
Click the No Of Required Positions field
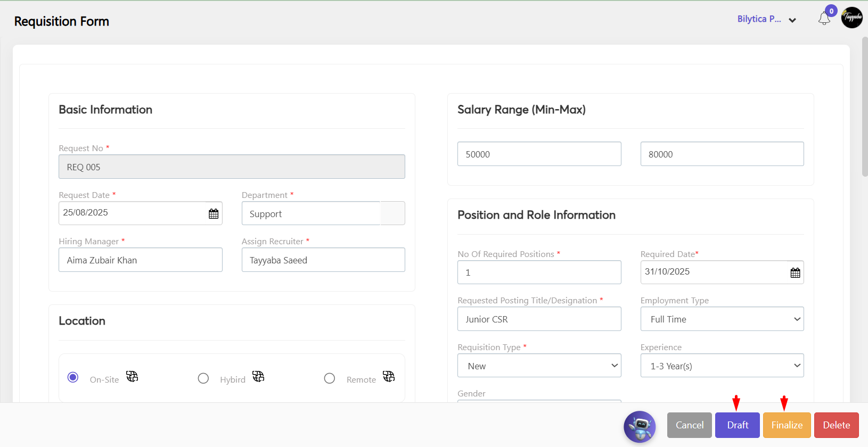539,272
